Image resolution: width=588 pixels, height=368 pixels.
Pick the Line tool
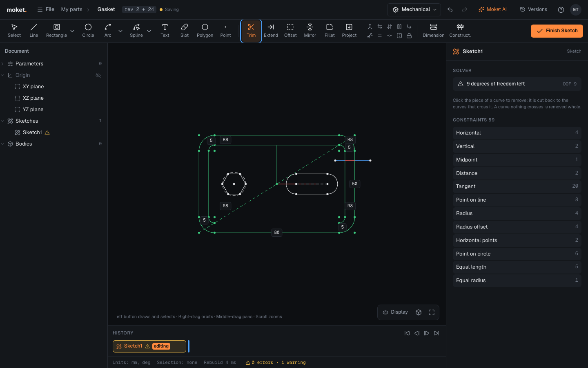pos(34,31)
